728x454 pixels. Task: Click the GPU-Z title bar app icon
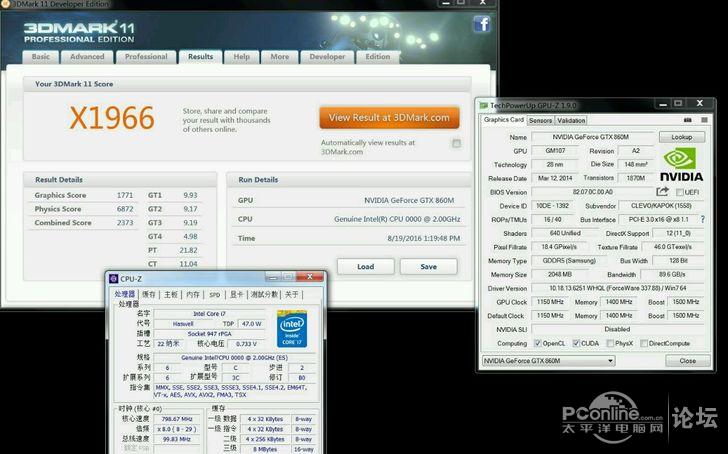coord(484,105)
